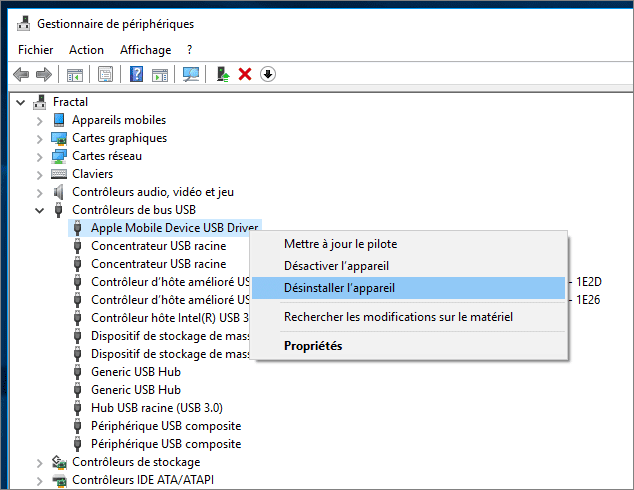Image resolution: width=634 pixels, height=490 pixels.
Task: Choose Rechercher les modifications sur le matériel
Action: pos(408,317)
